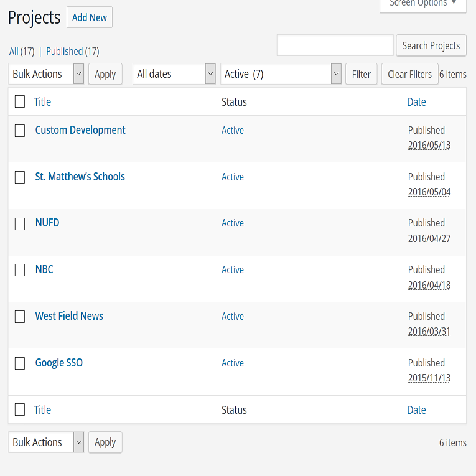Check the select-all box in table header
476x476 pixels.
20,101
